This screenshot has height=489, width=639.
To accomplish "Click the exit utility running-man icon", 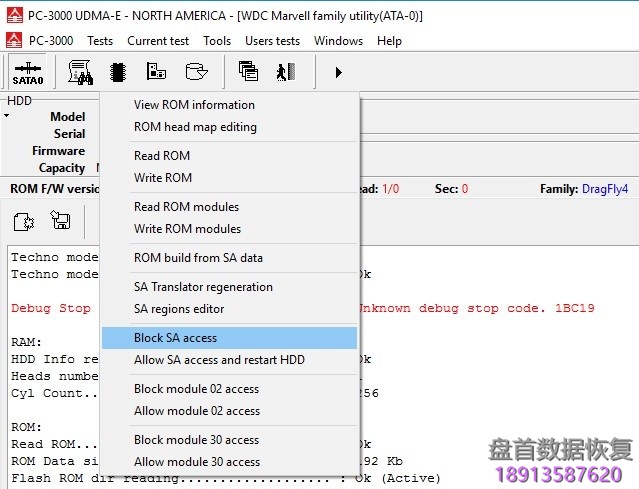I will coord(286,72).
